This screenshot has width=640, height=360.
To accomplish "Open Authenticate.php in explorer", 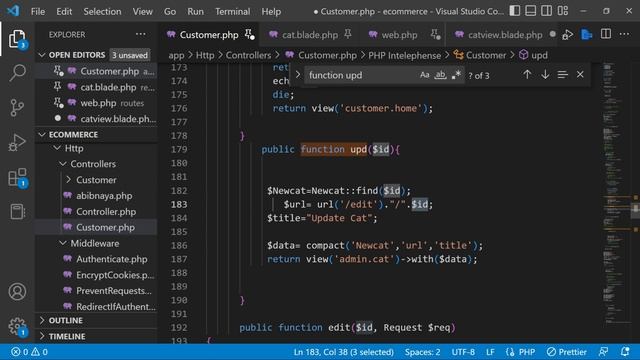I will click(111, 259).
